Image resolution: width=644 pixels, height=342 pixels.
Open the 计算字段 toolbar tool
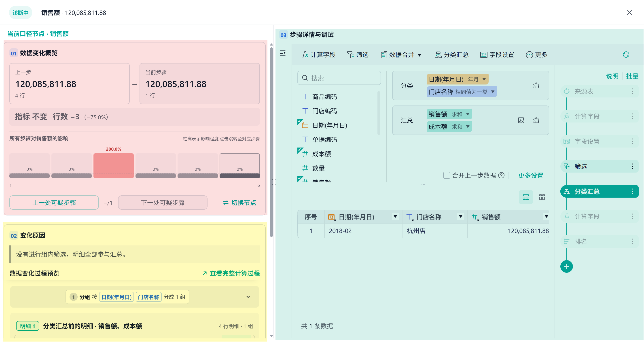pos(318,55)
